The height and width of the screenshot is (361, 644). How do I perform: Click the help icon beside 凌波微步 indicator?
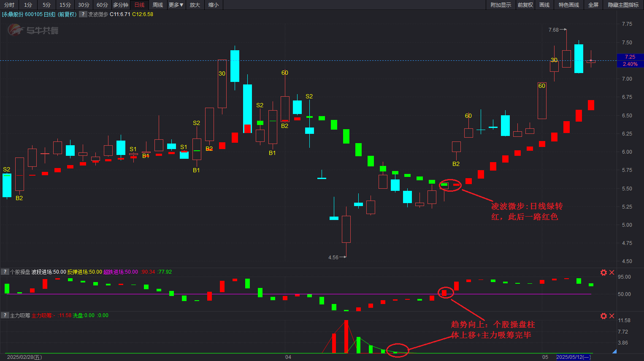(83, 14)
